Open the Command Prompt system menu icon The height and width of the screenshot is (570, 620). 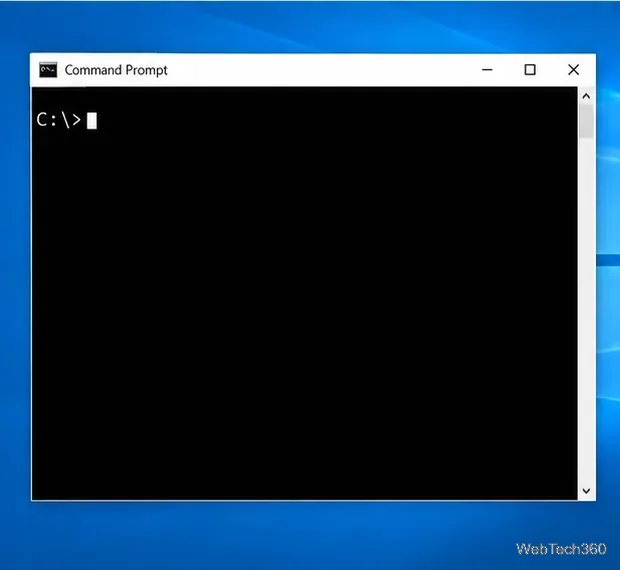[x=48, y=70]
